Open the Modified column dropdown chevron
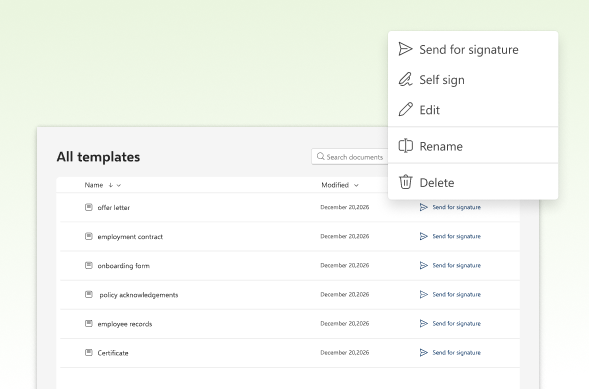This screenshot has width=589, height=389. click(x=356, y=185)
